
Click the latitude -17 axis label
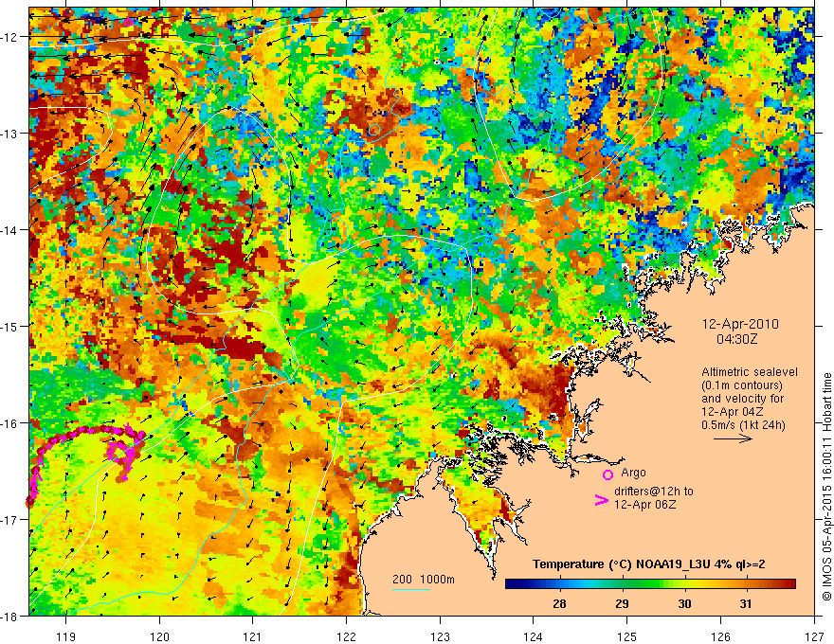10,519
